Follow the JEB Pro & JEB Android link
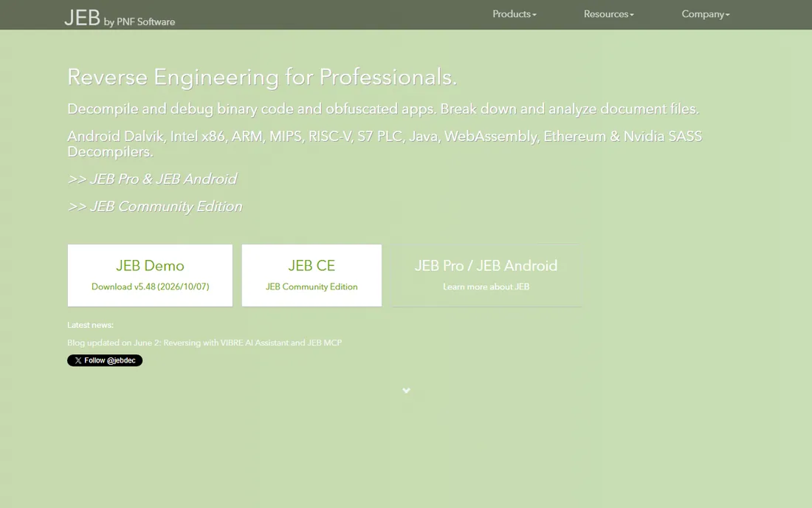Viewport: 812px width, 508px height. [x=152, y=179]
